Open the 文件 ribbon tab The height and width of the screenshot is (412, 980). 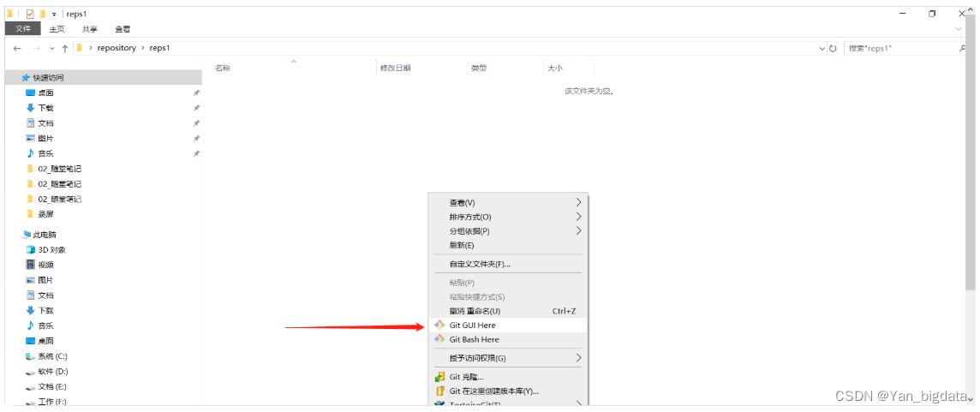23,29
